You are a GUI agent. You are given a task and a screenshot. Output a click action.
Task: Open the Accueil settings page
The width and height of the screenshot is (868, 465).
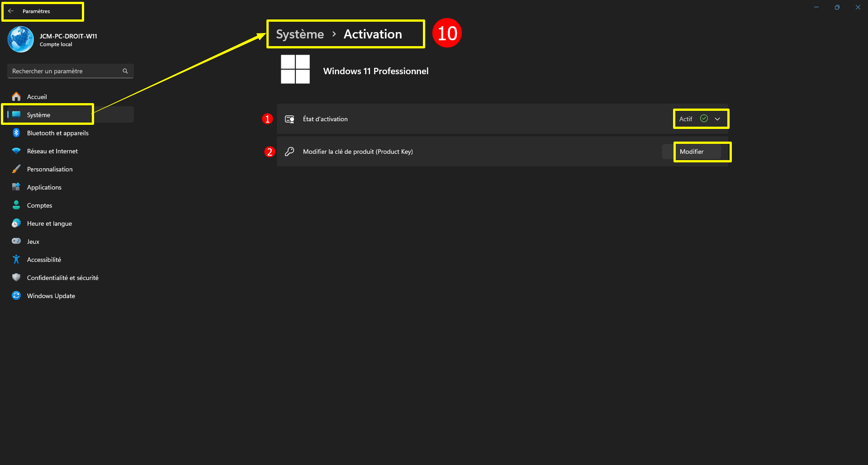(71, 97)
